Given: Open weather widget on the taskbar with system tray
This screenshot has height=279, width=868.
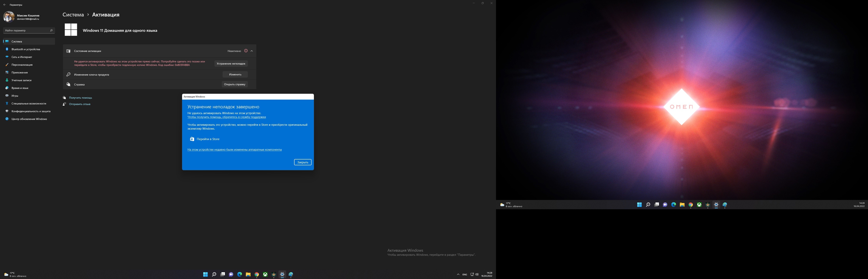Looking at the screenshot, I should [x=15, y=274].
